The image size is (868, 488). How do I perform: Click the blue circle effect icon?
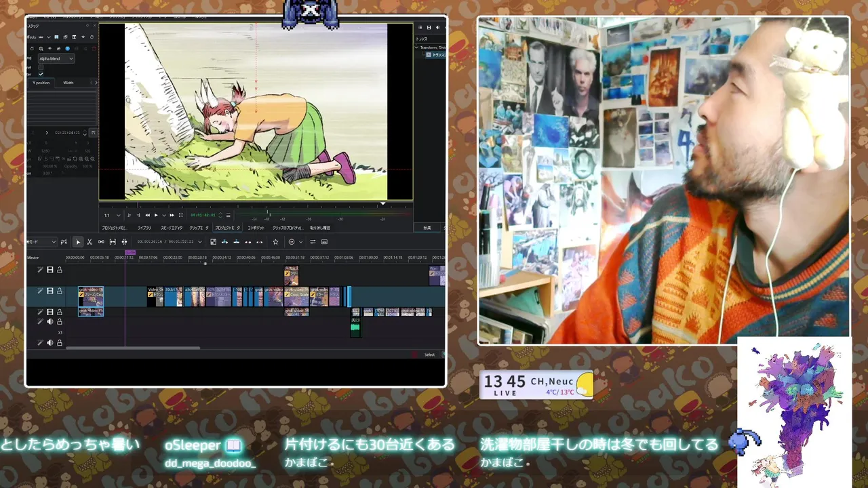pos(67,49)
